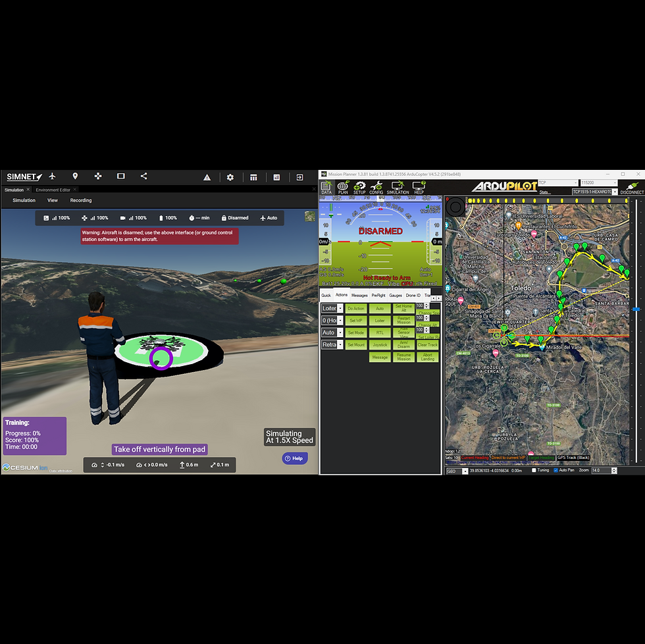This screenshot has width=645, height=644.
Task: Click the Auto flight mode indicator in SIMNET
Action: (x=269, y=218)
